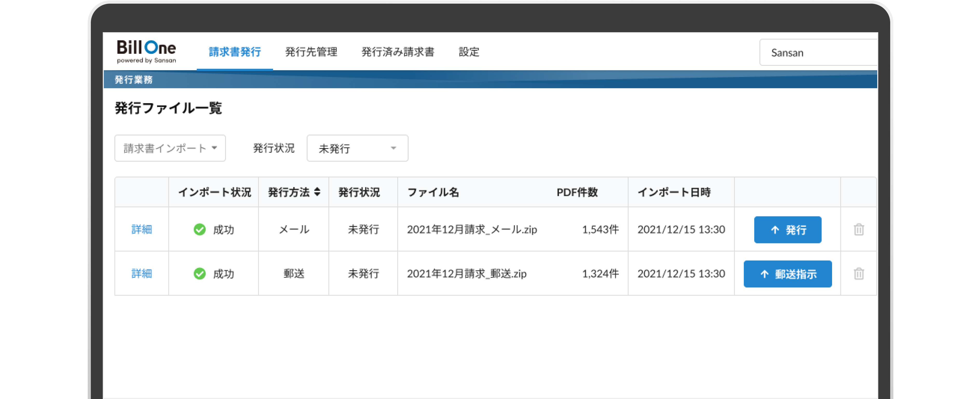
Task: Sort by 発行方法 using the sort arrows
Action: (x=317, y=192)
